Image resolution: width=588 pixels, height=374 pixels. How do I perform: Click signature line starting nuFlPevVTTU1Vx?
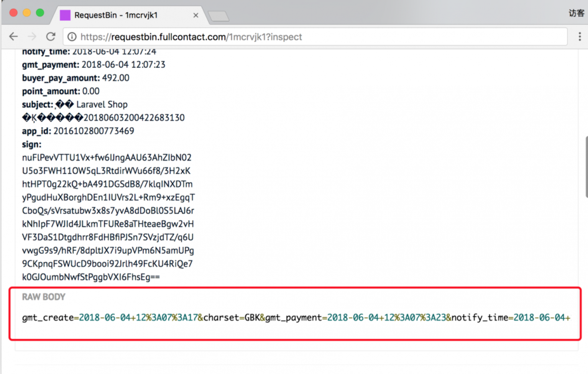pyautogui.click(x=107, y=157)
